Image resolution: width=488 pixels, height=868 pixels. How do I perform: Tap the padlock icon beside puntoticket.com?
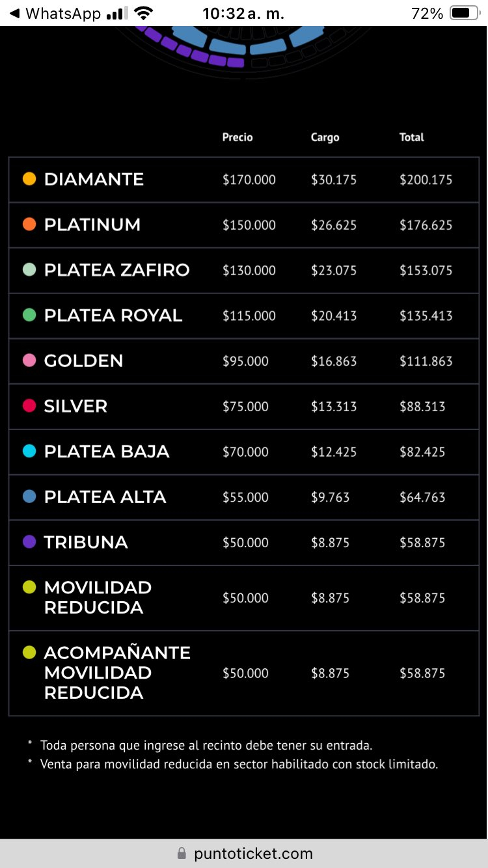182,853
